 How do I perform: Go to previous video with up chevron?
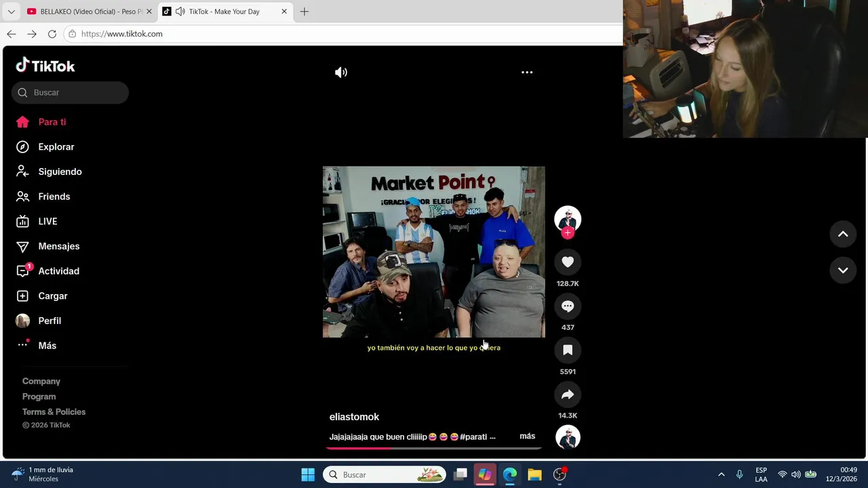point(843,234)
